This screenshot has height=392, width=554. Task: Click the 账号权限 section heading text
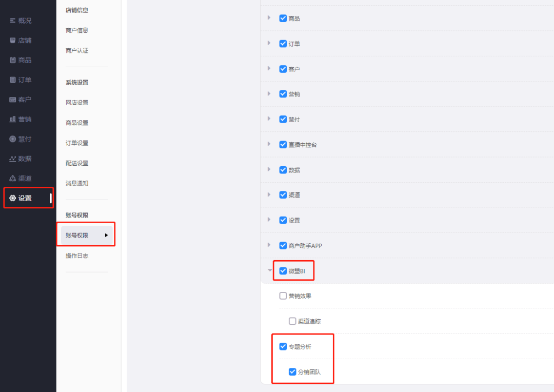coord(77,215)
